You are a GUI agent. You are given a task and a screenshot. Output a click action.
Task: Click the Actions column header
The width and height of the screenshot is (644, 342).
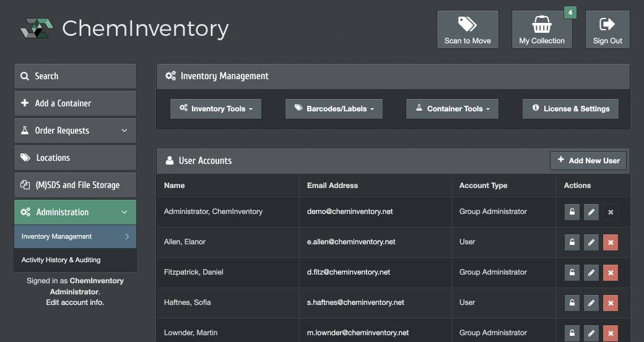click(577, 186)
